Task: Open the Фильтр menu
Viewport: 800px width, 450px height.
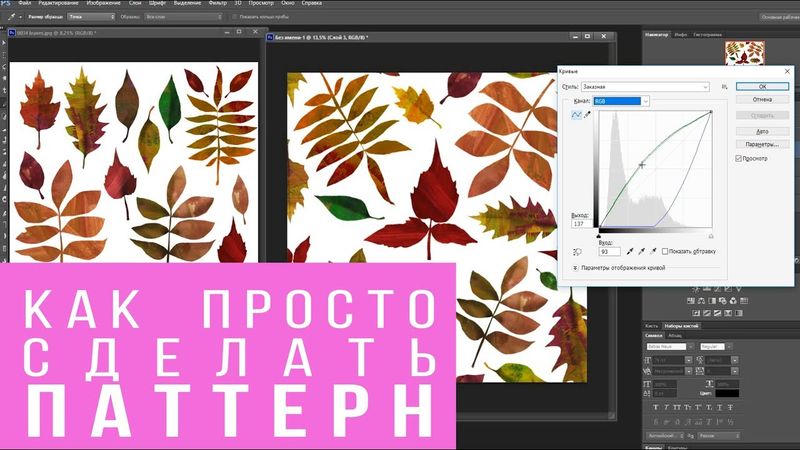Action: 218,3
